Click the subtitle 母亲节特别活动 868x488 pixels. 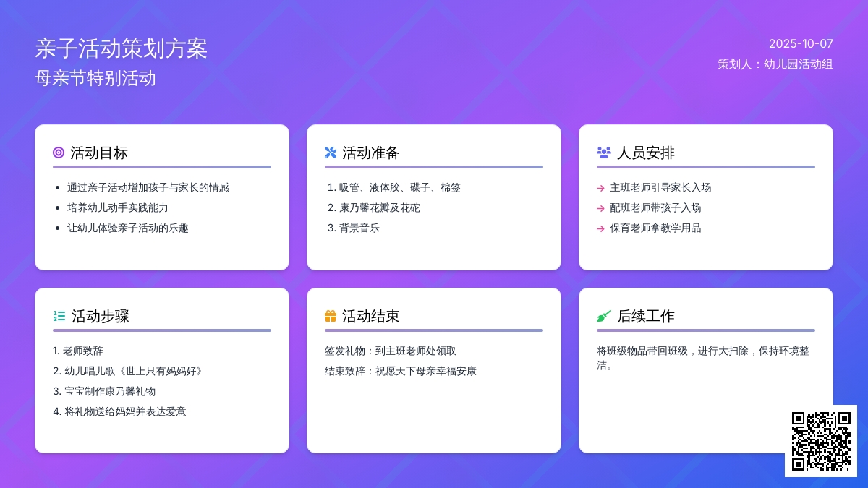(x=95, y=78)
